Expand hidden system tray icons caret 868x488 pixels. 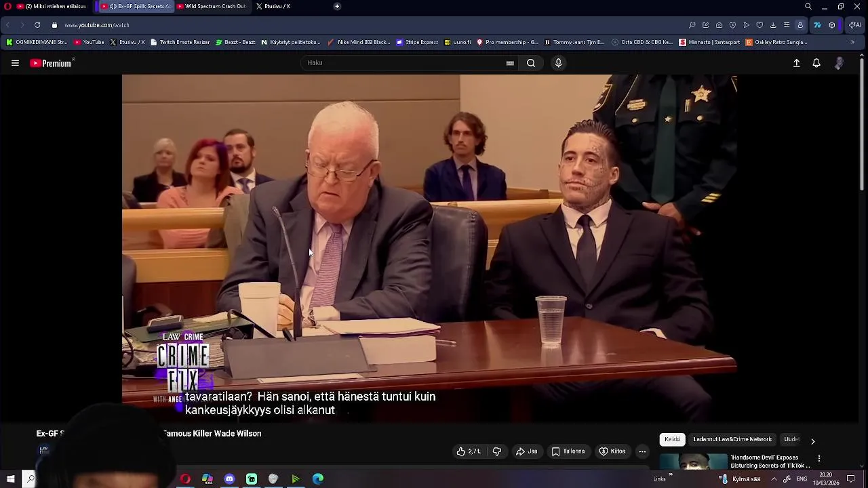click(774, 479)
